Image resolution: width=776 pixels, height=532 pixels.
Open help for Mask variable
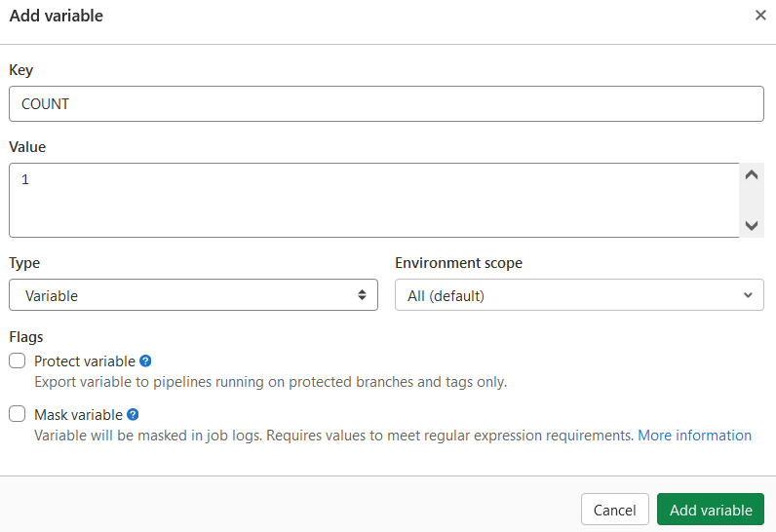[x=133, y=414]
